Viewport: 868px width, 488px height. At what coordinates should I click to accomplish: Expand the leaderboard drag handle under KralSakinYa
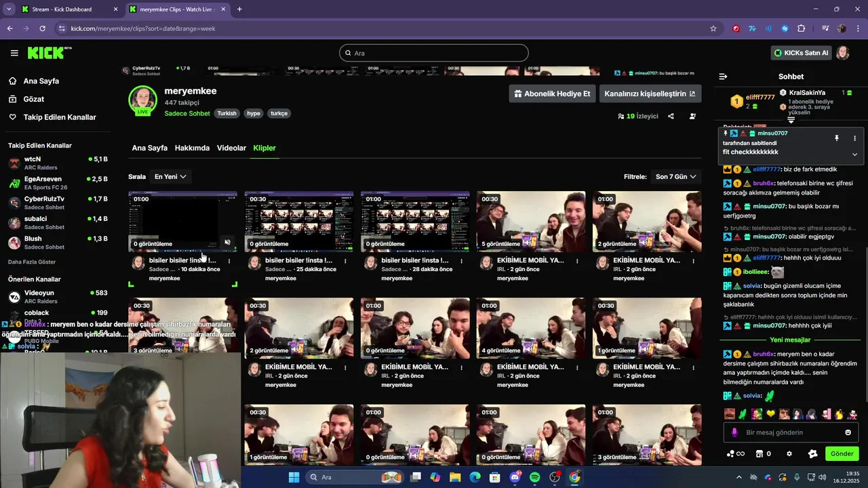791,120
